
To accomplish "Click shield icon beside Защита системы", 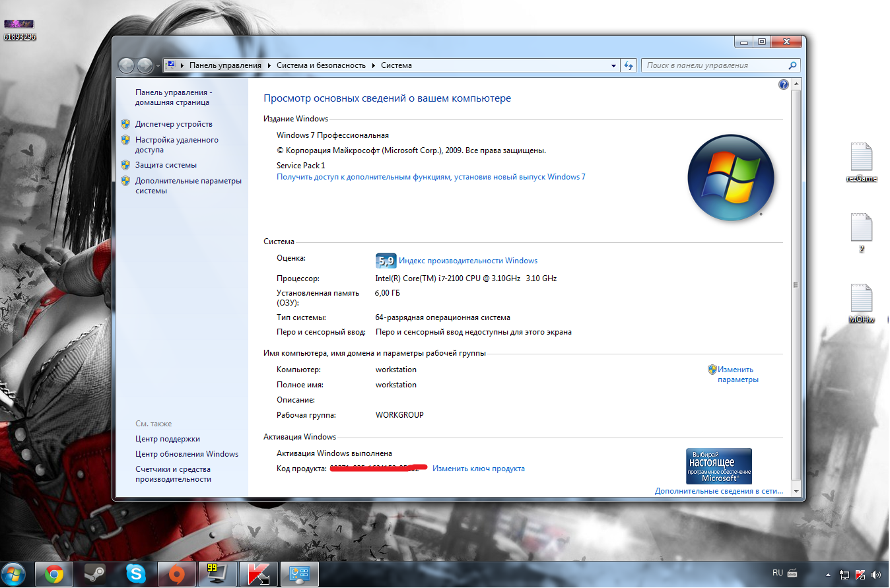I will pos(125,165).
